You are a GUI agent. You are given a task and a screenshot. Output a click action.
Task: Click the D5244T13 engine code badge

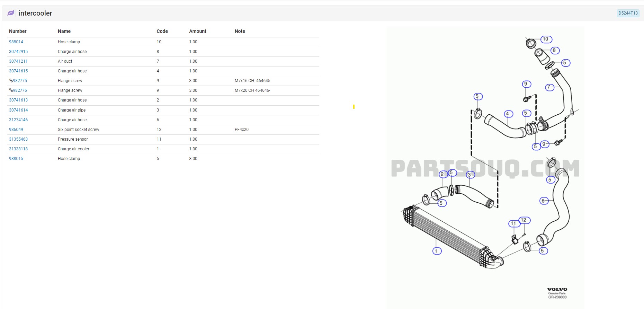[628, 13]
